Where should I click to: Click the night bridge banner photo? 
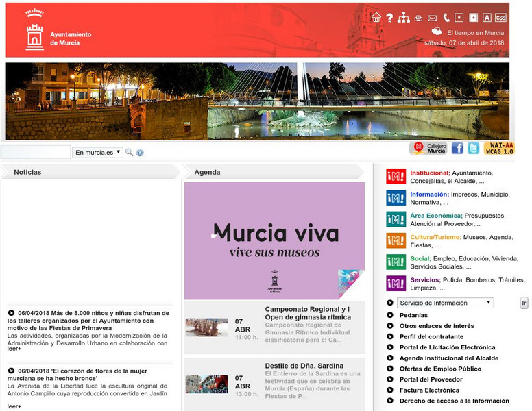[257, 101]
